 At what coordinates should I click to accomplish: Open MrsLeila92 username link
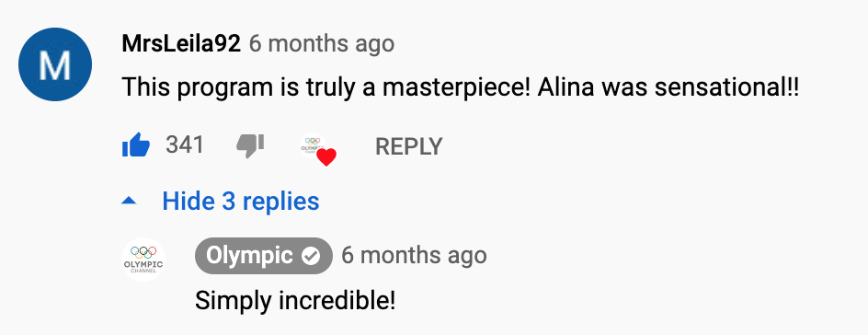[181, 44]
